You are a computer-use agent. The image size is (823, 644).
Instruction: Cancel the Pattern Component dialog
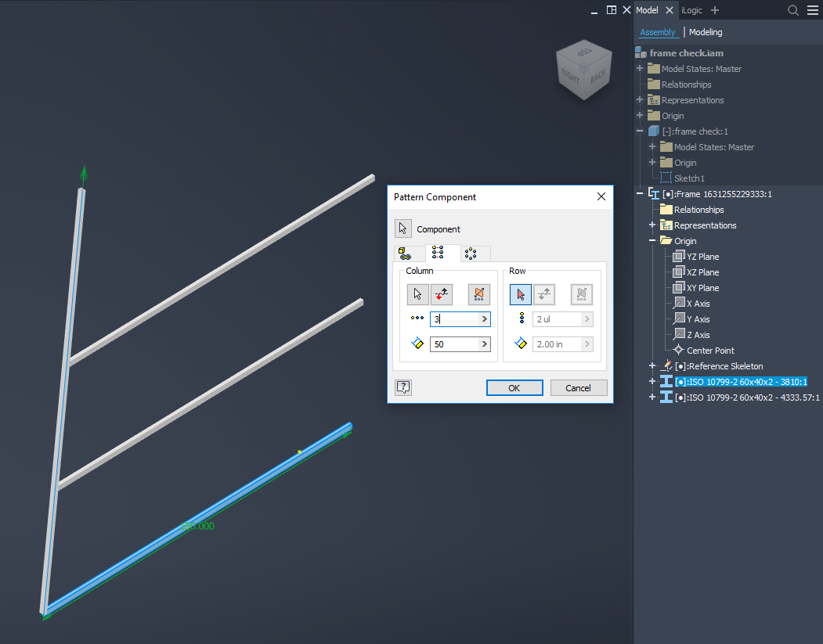(x=579, y=387)
